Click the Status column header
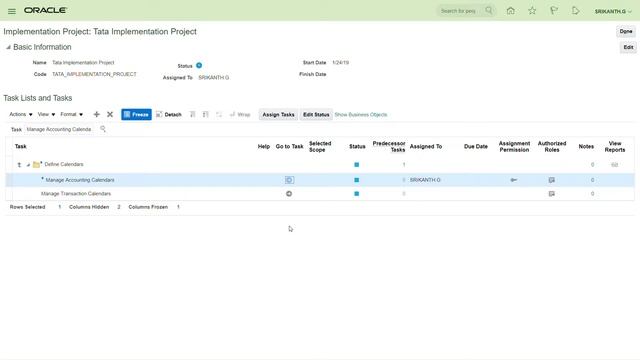This screenshot has height=360, width=640. coord(357,147)
